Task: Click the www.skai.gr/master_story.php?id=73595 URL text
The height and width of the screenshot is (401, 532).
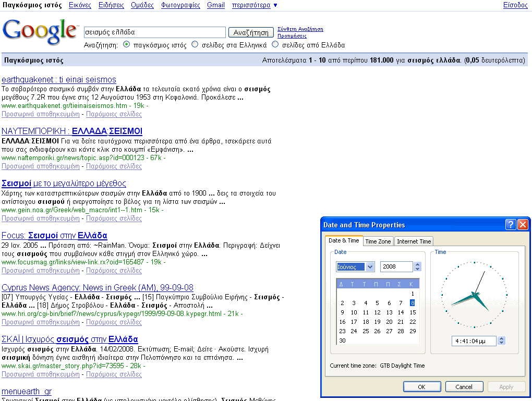Action: (63, 366)
